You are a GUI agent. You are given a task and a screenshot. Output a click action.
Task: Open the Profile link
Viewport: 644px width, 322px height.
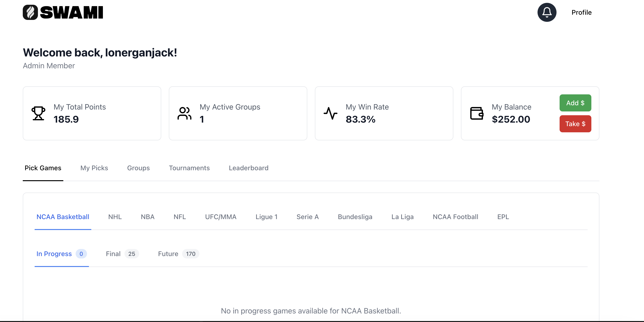click(x=581, y=12)
